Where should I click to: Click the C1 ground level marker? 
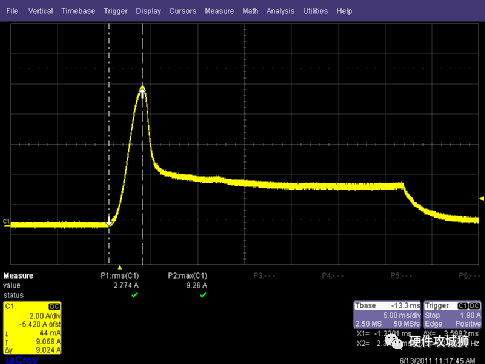click(6, 222)
